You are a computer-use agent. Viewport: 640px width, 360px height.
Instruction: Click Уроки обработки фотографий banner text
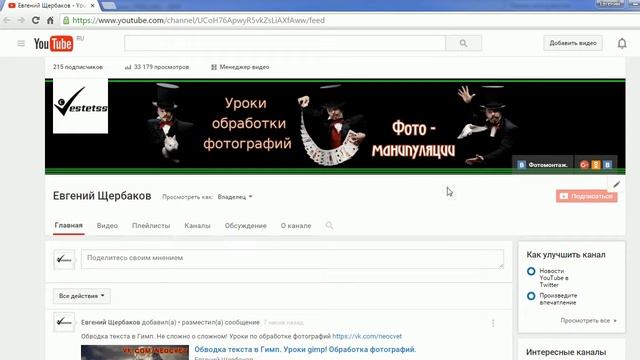coord(247,123)
